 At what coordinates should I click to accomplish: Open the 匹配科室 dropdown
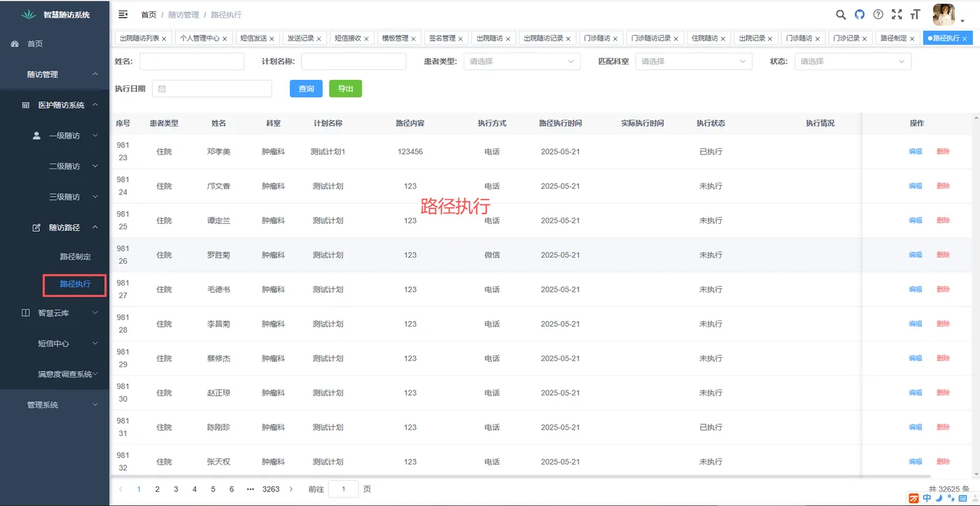pos(693,62)
